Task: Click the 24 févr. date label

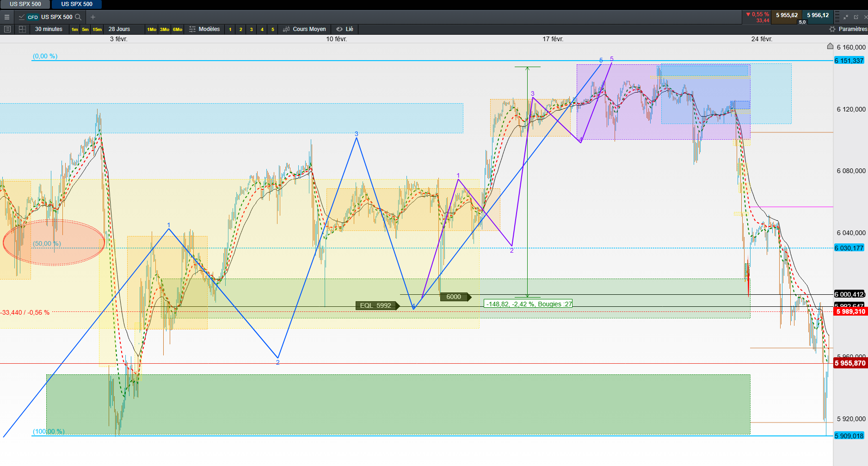Action: 762,39
